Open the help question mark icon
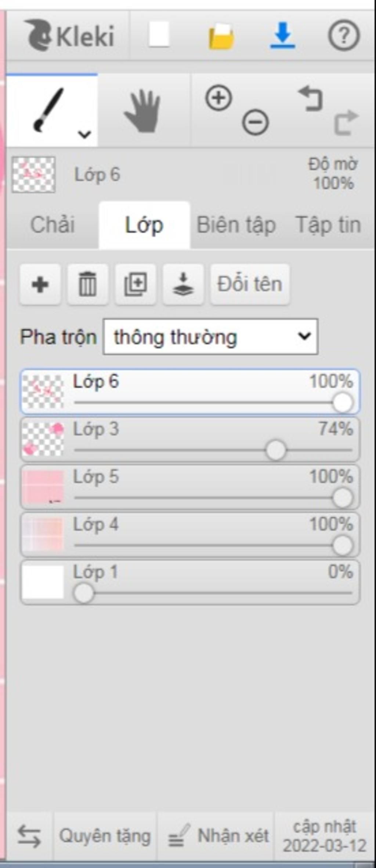Viewport: 376px width, 868px height. click(x=344, y=35)
